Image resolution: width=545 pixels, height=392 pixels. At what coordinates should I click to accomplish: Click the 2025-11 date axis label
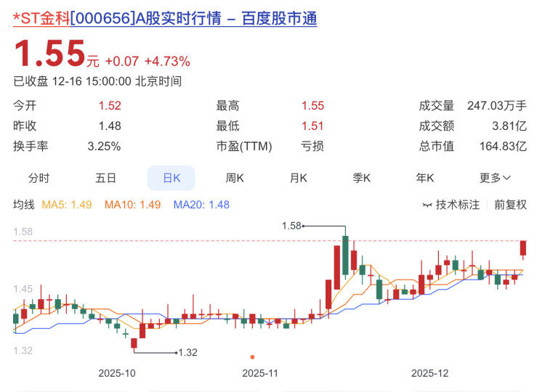pyautogui.click(x=260, y=373)
